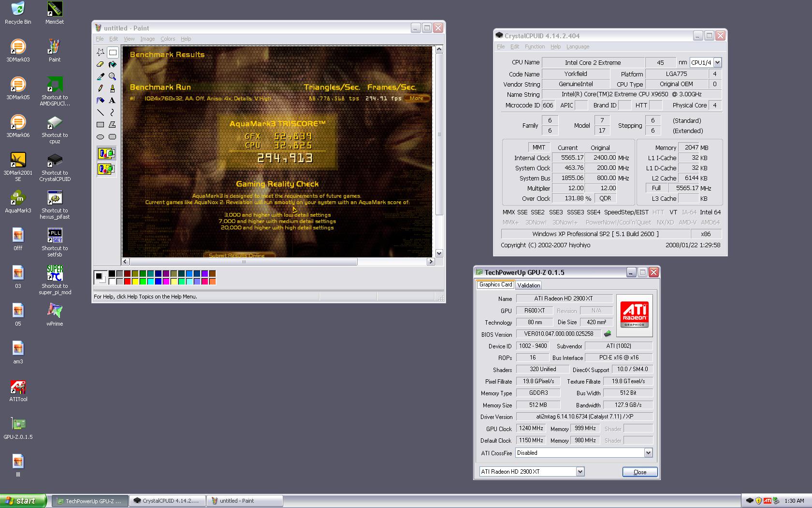Screen dimensions: 812x508
Task: Click the ATI tray icon in system tray
Action: point(767,501)
